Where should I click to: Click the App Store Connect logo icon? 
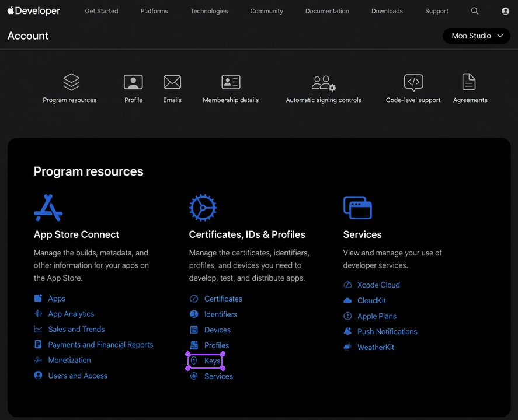click(48, 208)
